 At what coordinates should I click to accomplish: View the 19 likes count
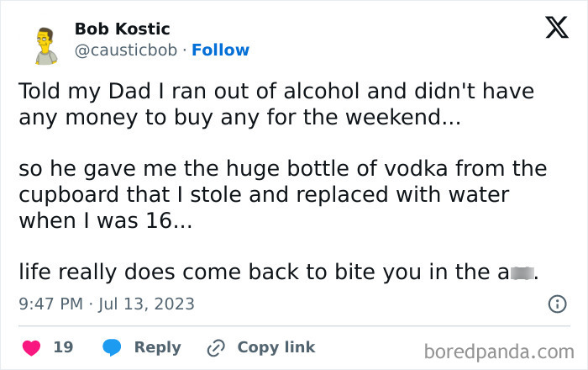[x=63, y=347]
